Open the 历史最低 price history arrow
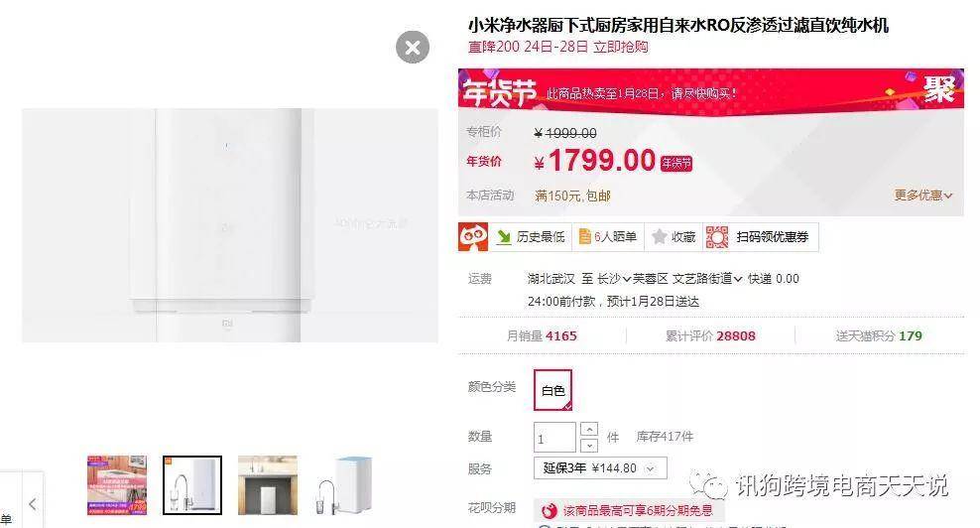This screenshot has height=528, width=980. (x=503, y=237)
